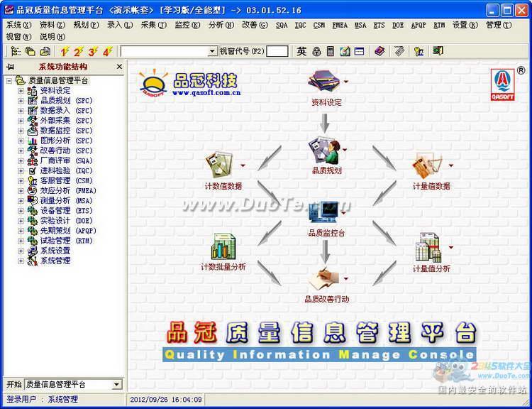The width and height of the screenshot is (532, 409).
Task: Open the 品质规划 workflow icon
Action: [x=324, y=151]
